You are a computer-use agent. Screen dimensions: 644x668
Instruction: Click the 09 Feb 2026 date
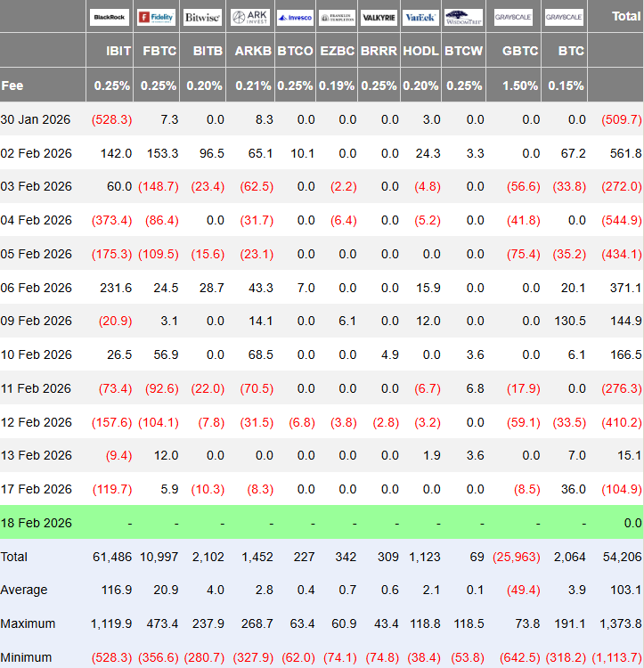coord(37,321)
